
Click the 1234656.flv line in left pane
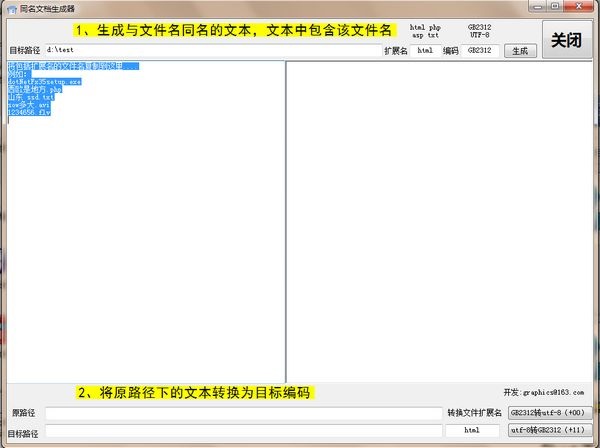click(x=29, y=112)
